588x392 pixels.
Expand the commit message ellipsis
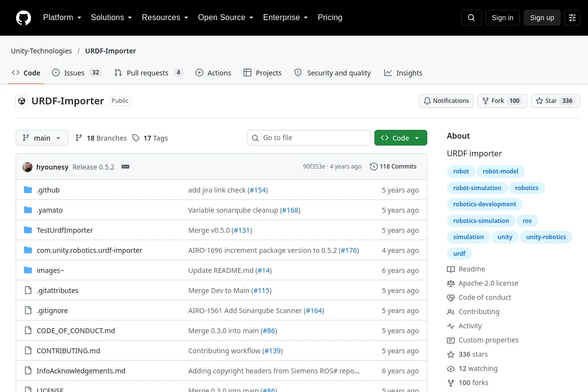[x=125, y=167]
